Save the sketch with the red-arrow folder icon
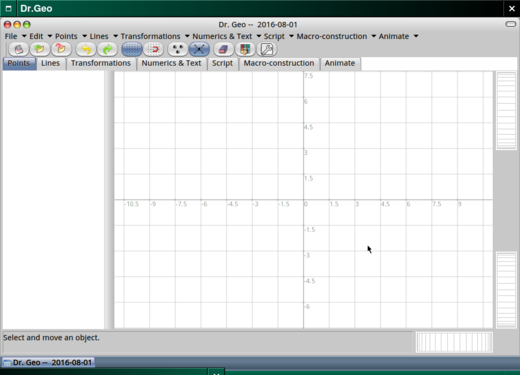 61,49
